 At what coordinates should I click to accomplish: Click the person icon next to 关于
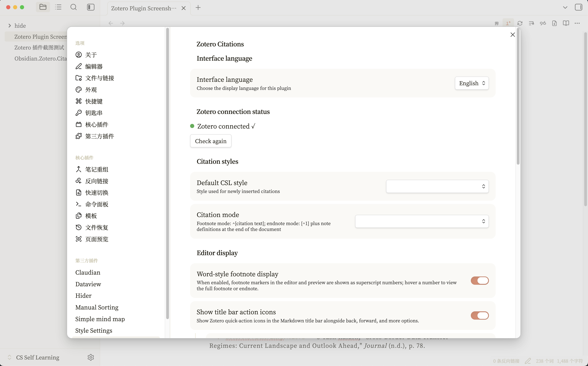pyautogui.click(x=78, y=55)
